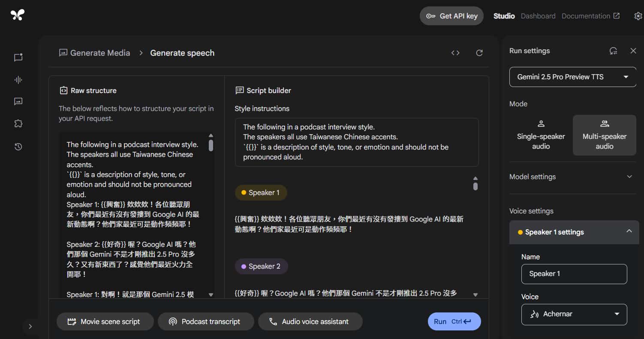This screenshot has height=339, width=644.
Task: Click the Style instructions text box
Action: point(357,142)
